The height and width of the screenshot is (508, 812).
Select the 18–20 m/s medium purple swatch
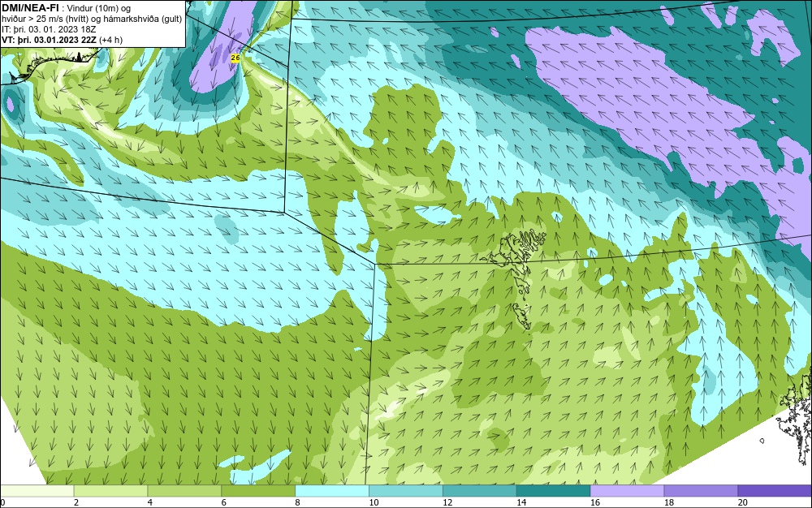pyautogui.click(x=701, y=491)
